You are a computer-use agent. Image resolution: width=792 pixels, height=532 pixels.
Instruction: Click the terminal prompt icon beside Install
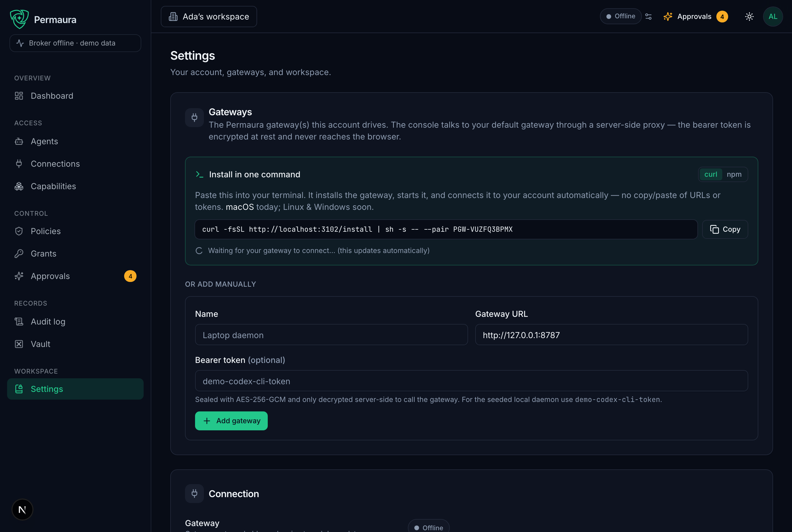(199, 174)
